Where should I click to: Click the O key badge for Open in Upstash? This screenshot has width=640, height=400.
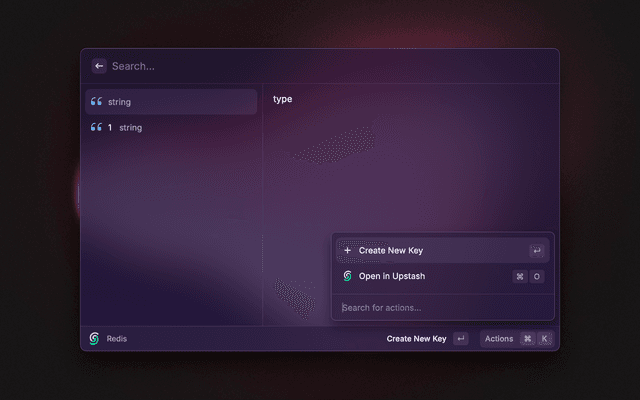537,276
